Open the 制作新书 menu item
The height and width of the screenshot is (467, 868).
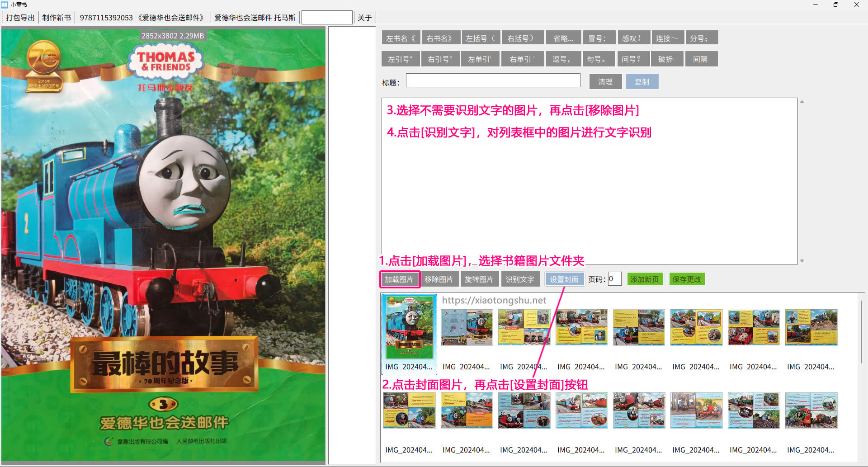tap(57, 18)
